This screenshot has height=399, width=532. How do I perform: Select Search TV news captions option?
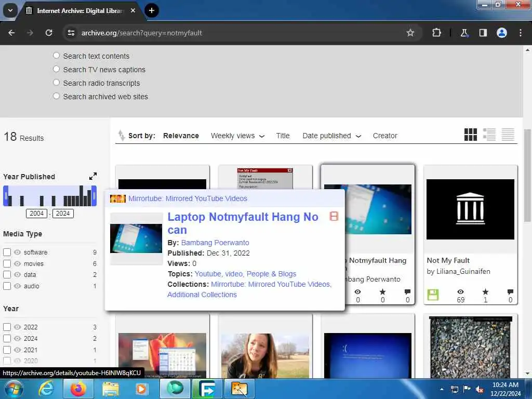pyautogui.click(x=56, y=69)
